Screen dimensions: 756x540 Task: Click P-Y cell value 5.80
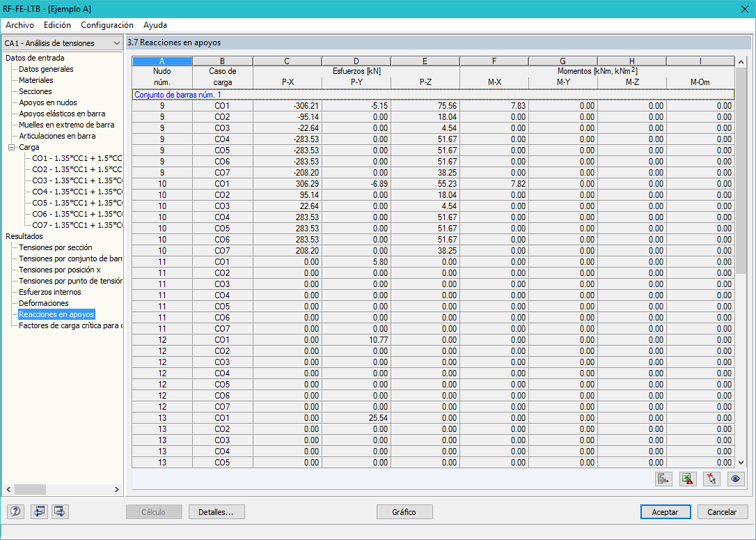[356, 261]
